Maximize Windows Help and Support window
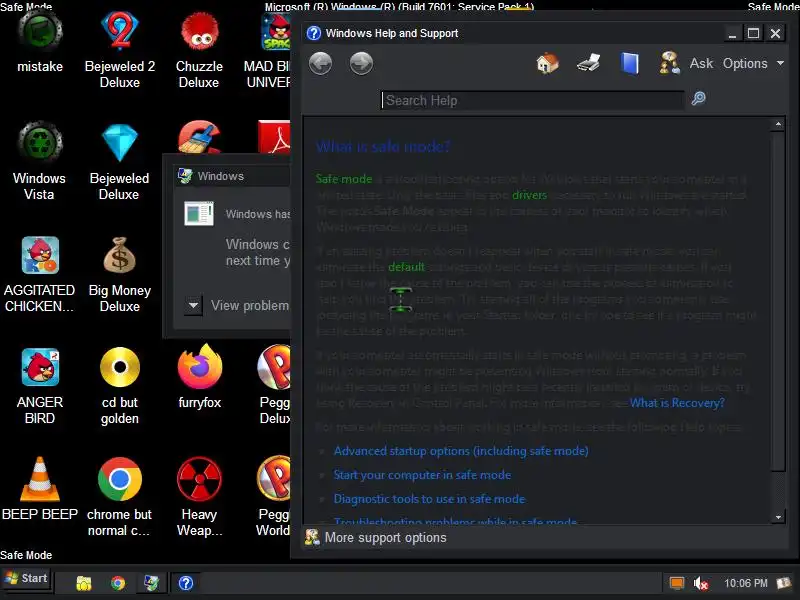This screenshot has width=800, height=600. click(754, 34)
